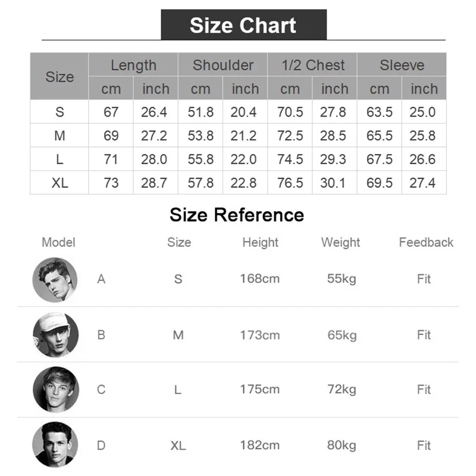Viewport: 476px width, 476px height.
Task: Click the 1/2 Chest column header
Action: point(312,65)
